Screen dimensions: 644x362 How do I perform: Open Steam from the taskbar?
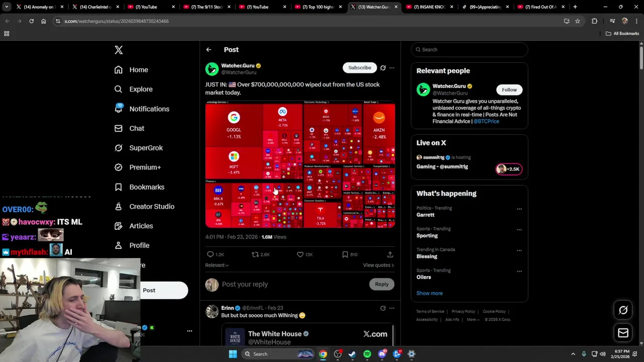352,354
